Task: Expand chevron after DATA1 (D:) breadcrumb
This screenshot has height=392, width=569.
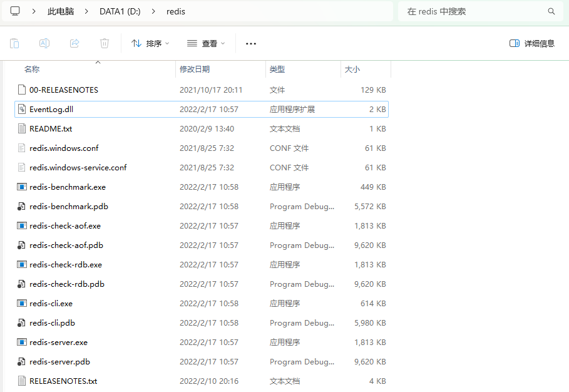Action: (153, 12)
